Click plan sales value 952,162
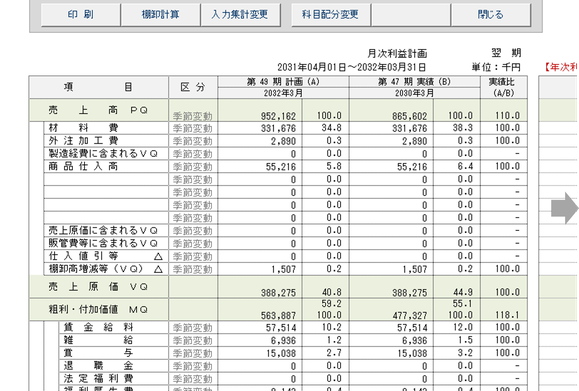This screenshot has width=579, height=391. point(278,116)
